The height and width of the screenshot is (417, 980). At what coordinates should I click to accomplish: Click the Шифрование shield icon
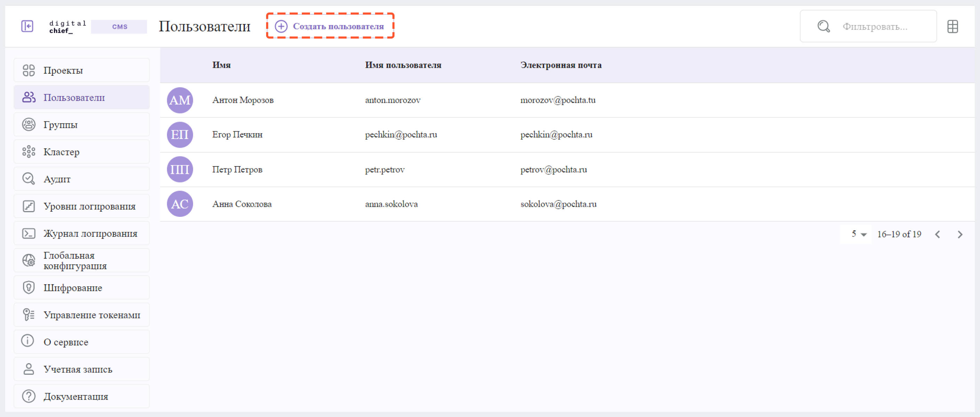[x=29, y=287]
